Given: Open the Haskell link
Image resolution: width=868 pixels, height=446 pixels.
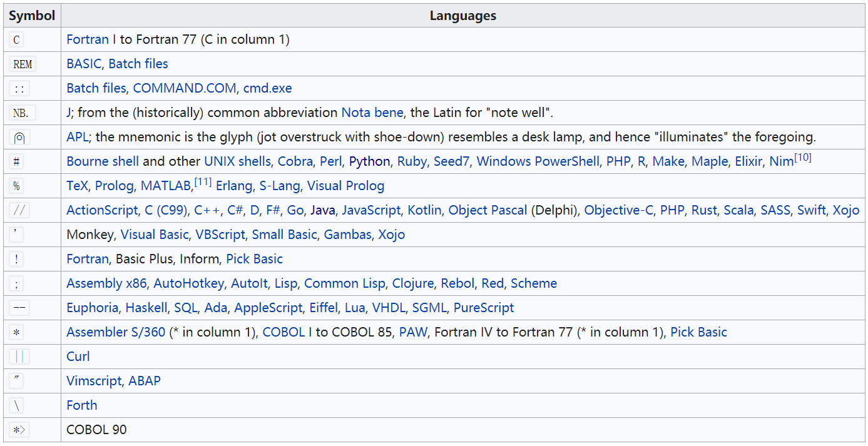Looking at the screenshot, I should (x=146, y=308).
